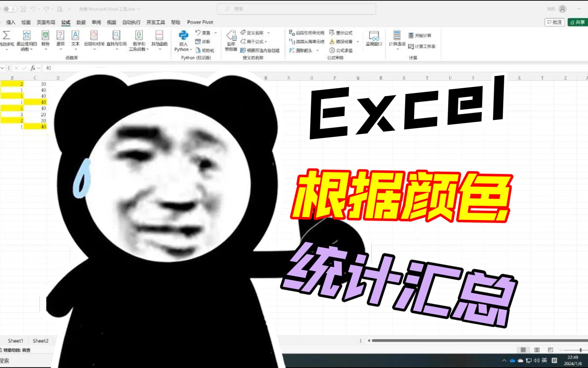The height and width of the screenshot is (368, 588).
Task: Switch to the Sheet2 worksheet tab
Action: pos(40,340)
